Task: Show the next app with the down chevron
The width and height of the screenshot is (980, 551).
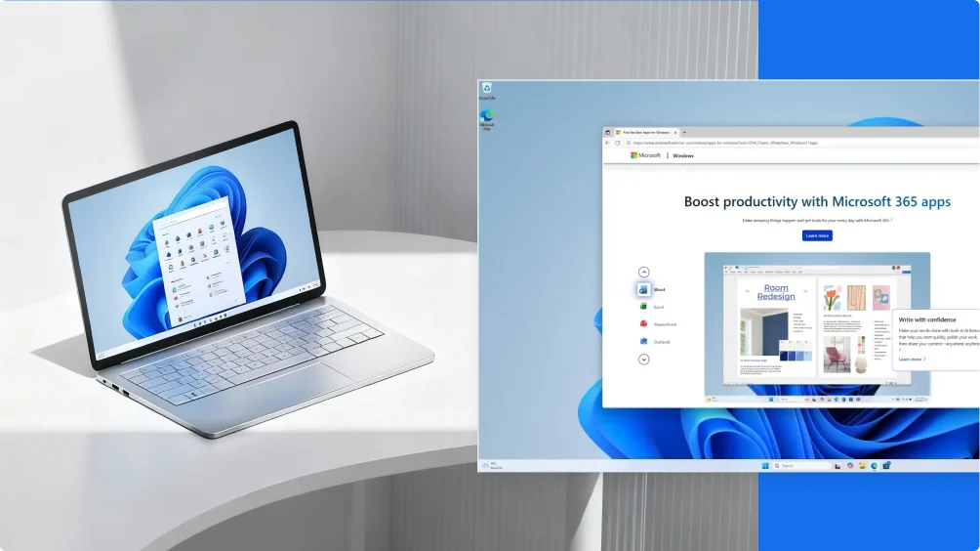Action: pos(644,360)
